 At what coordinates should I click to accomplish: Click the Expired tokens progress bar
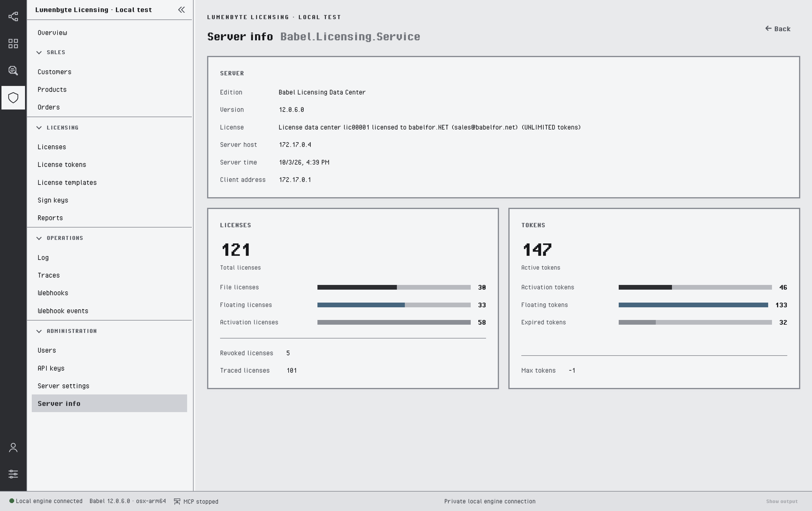tap(695, 322)
